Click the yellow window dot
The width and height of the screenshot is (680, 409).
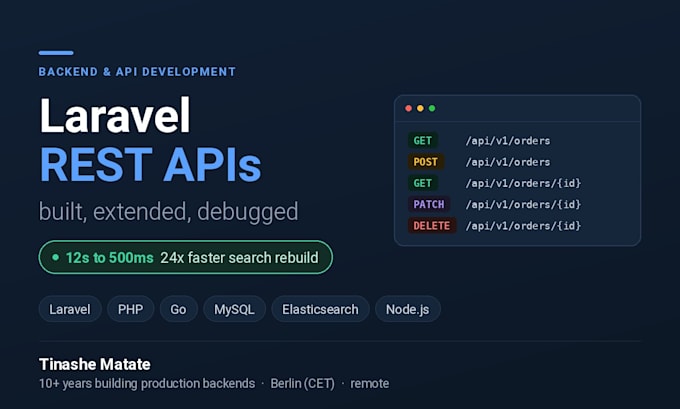[x=420, y=108]
